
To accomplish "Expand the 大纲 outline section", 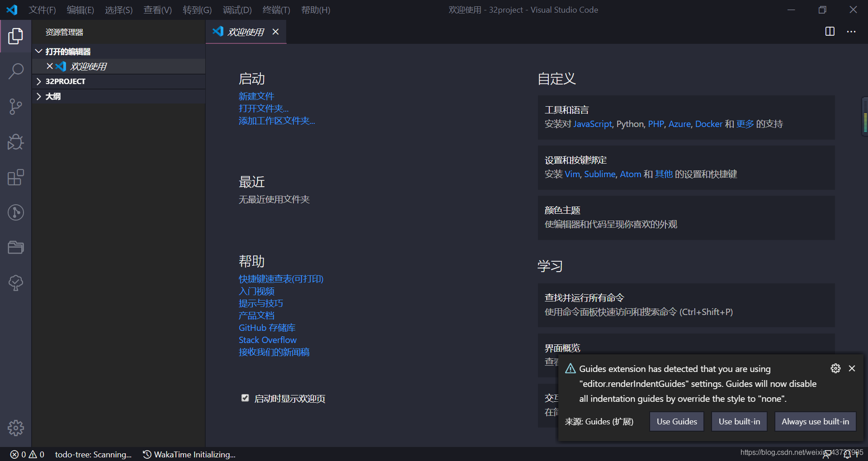I will pos(39,96).
